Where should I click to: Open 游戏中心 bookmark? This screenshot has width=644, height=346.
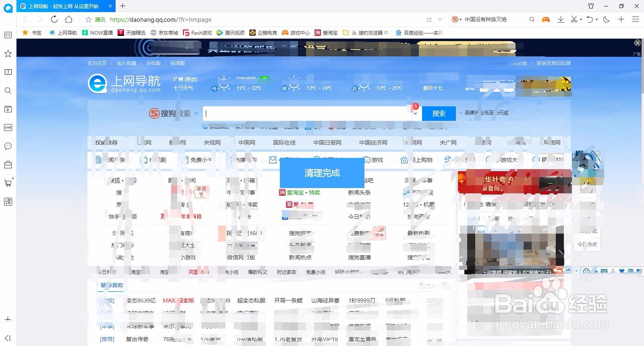coord(296,33)
